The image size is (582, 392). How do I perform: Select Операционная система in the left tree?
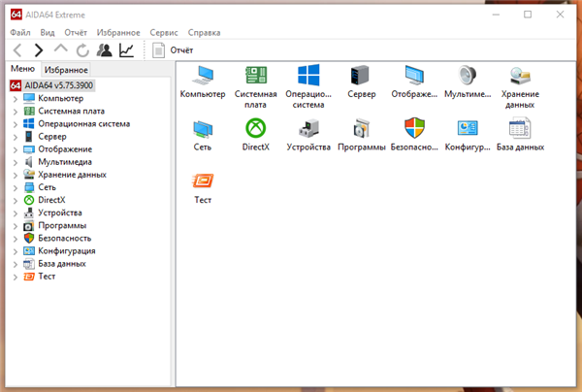click(x=84, y=123)
